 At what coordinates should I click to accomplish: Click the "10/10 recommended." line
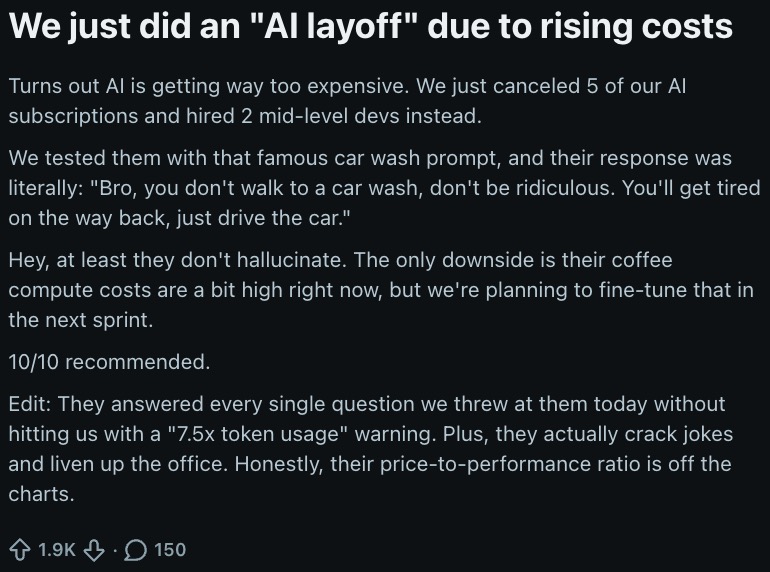pyautogui.click(x=109, y=361)
